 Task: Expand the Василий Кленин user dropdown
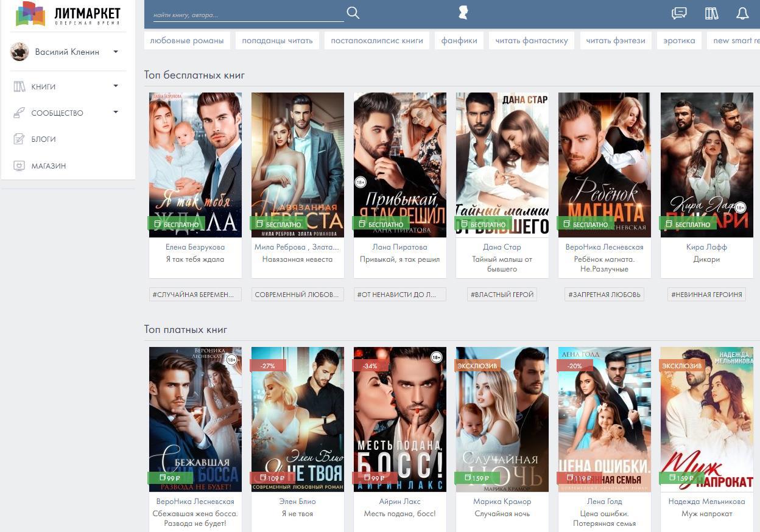(116, 52)
